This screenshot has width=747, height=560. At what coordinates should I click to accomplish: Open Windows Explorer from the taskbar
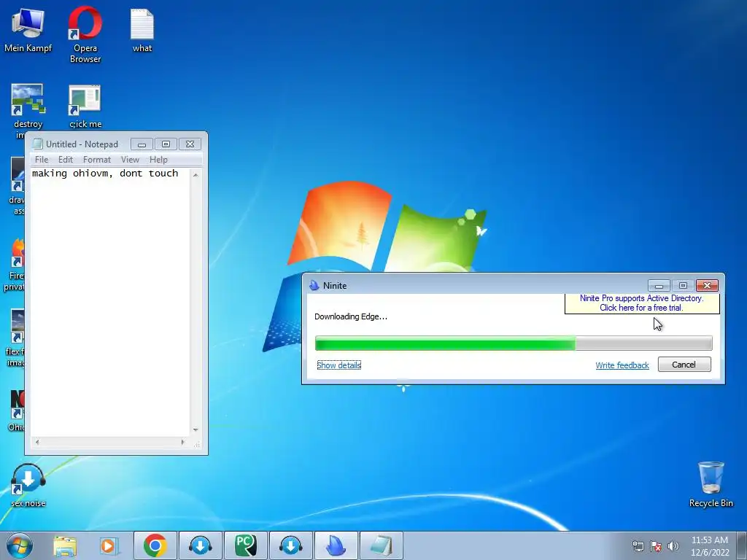(65, 545)
